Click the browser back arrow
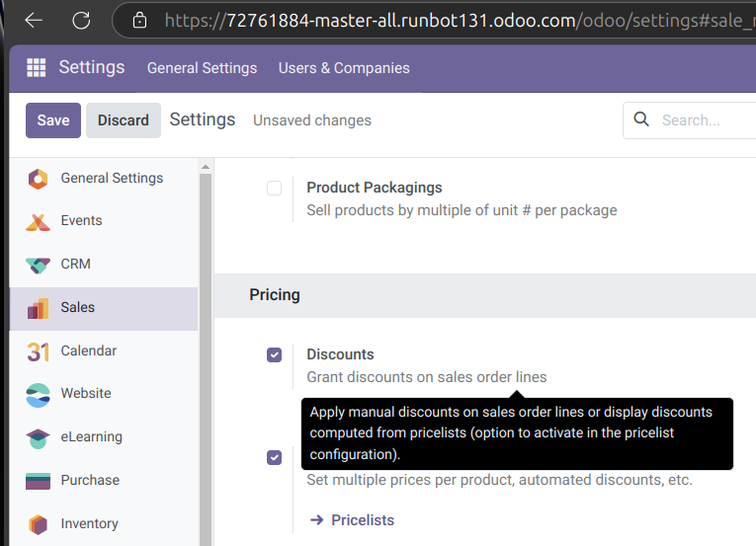Image resolution: width=756 pixels, height=546 pixels. 34,20
